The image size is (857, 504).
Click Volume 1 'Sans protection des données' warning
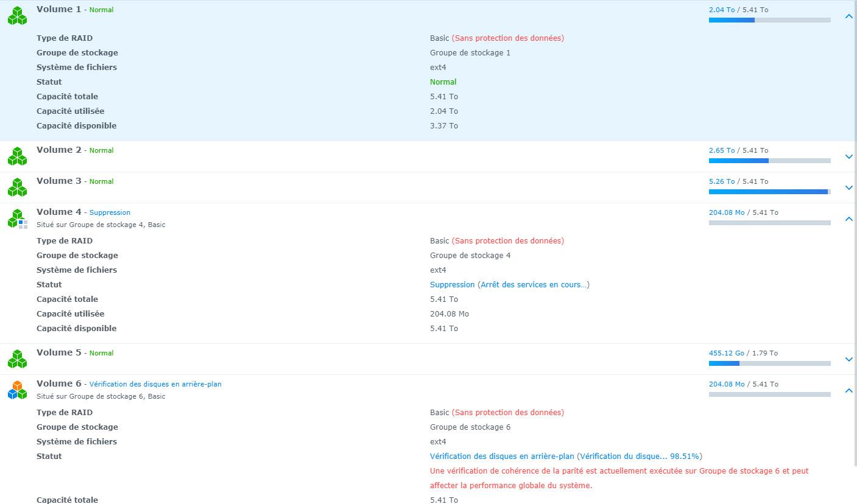(508, 38)
